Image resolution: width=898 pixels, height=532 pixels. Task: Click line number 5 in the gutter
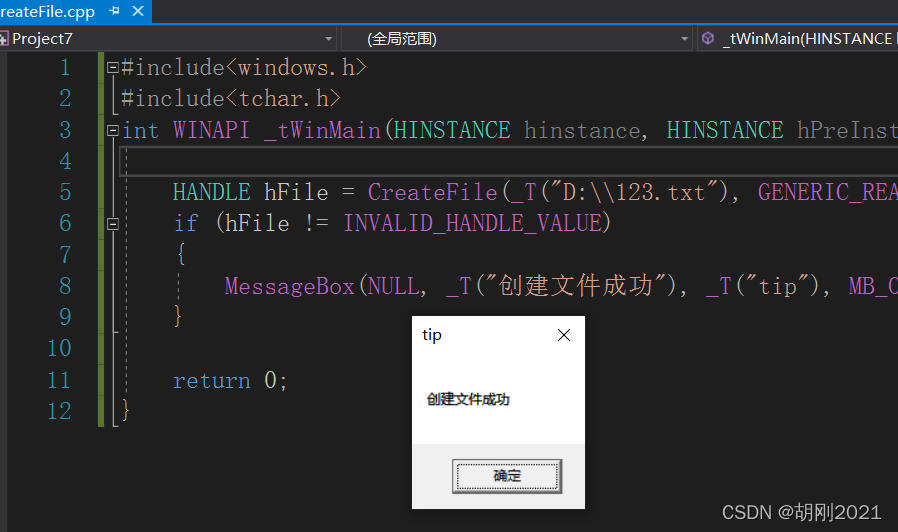(x=65, y=192)
